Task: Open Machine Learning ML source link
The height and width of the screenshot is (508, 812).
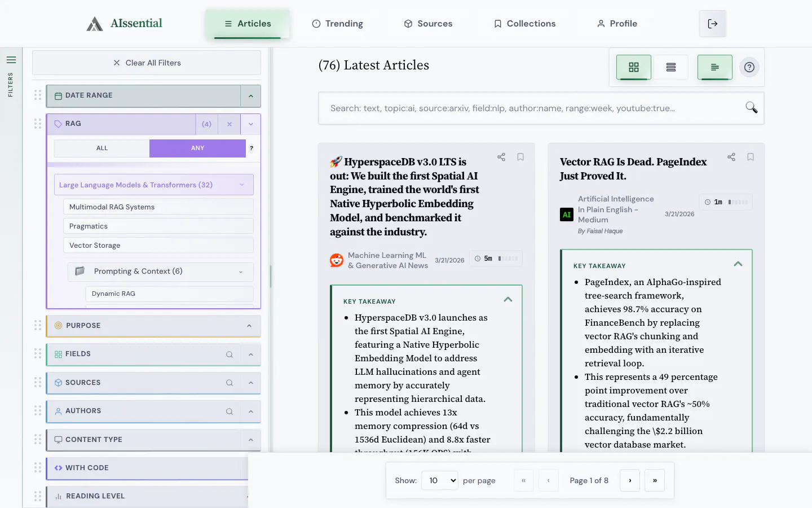Action: 388,260
